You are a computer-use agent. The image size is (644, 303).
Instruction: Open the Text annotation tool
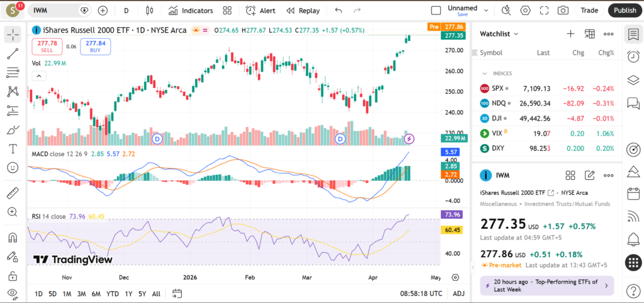click(x=13, y=149)
